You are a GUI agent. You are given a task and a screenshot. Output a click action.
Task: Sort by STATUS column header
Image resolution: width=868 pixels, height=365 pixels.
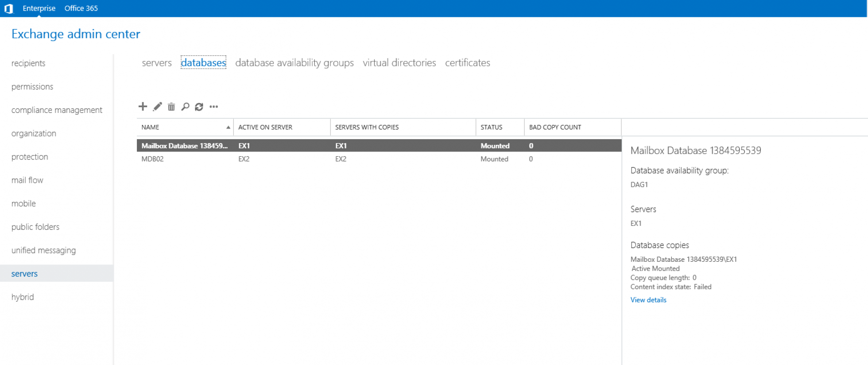[x=500, y=128]
